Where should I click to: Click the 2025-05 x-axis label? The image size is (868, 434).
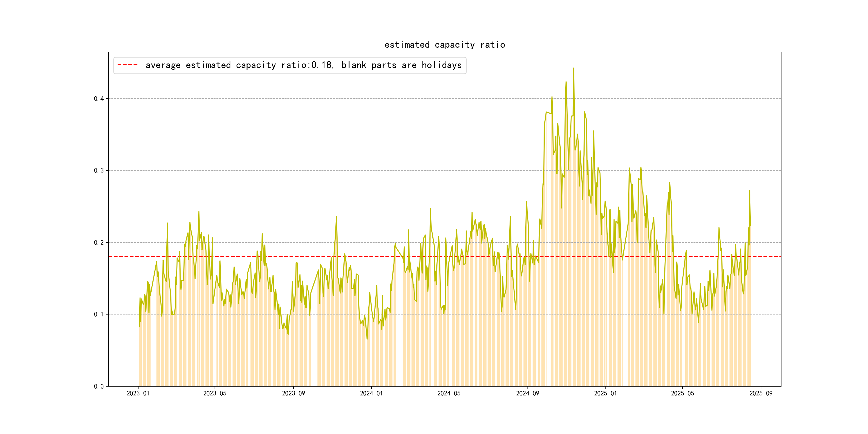click(682, 393)
